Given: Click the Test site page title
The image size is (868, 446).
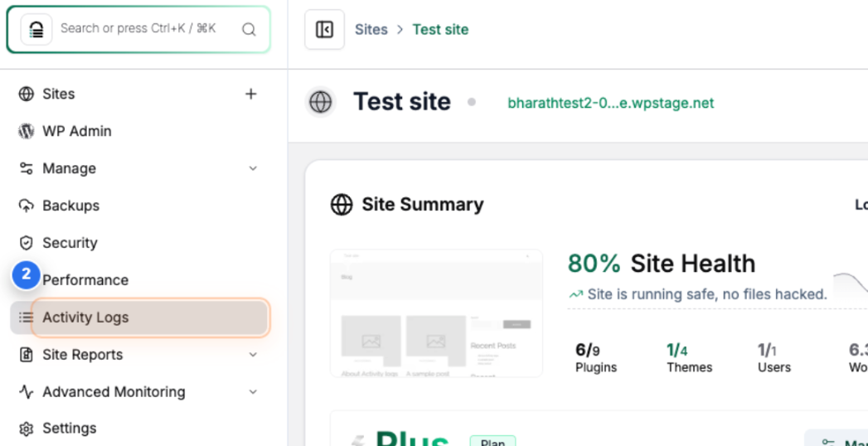Looking at the screenshot, I should click(x=402, y=102).
